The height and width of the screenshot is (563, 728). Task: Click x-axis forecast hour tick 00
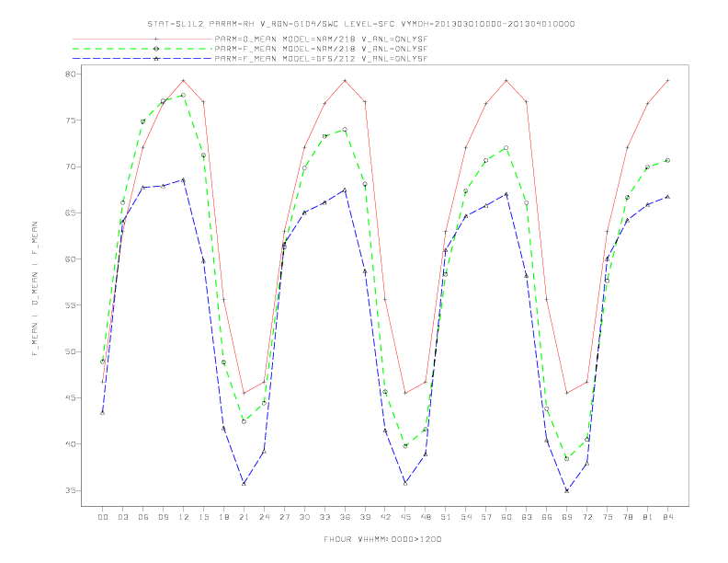[x=103, y=517]
